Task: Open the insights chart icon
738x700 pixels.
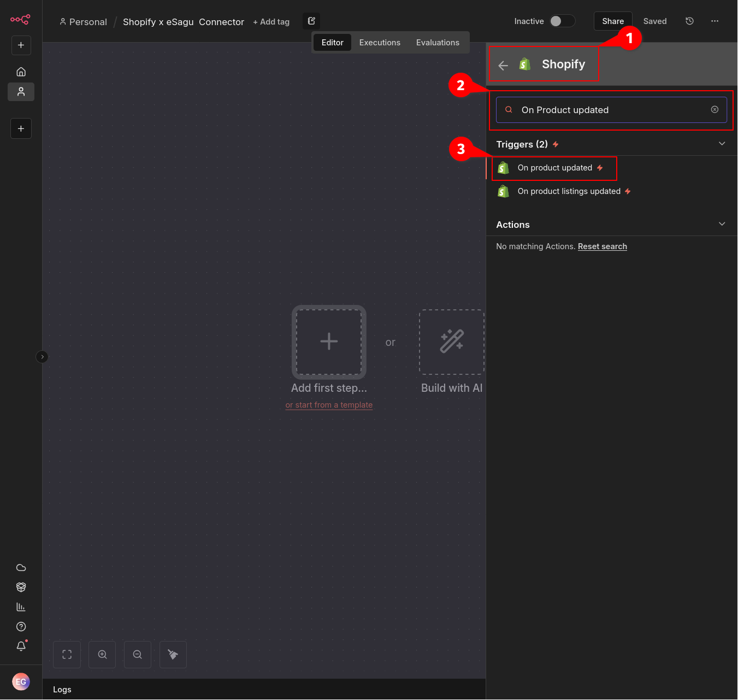Action: pyautogui.click(x=21, y=607)
